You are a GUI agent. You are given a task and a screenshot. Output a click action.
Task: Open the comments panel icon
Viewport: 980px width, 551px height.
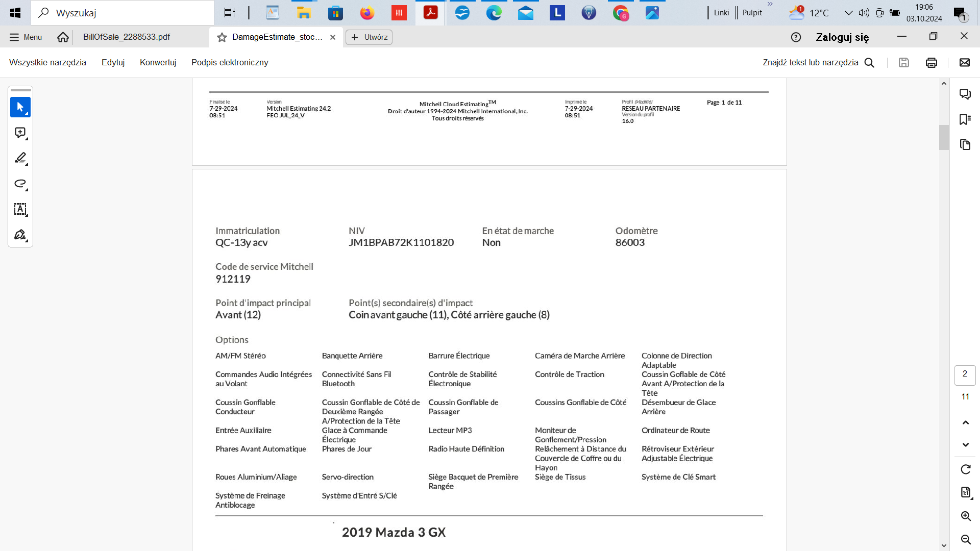click(x=965, y=94)
